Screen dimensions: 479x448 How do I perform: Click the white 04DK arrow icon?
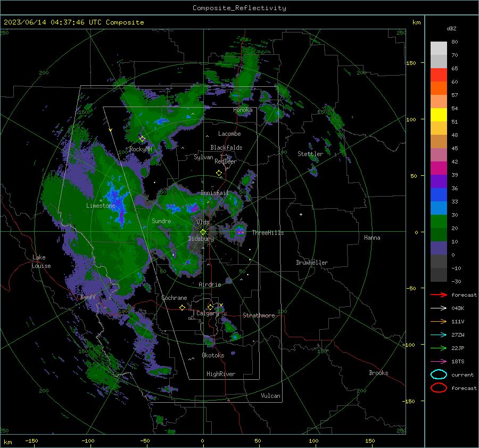tap(439, 308)
